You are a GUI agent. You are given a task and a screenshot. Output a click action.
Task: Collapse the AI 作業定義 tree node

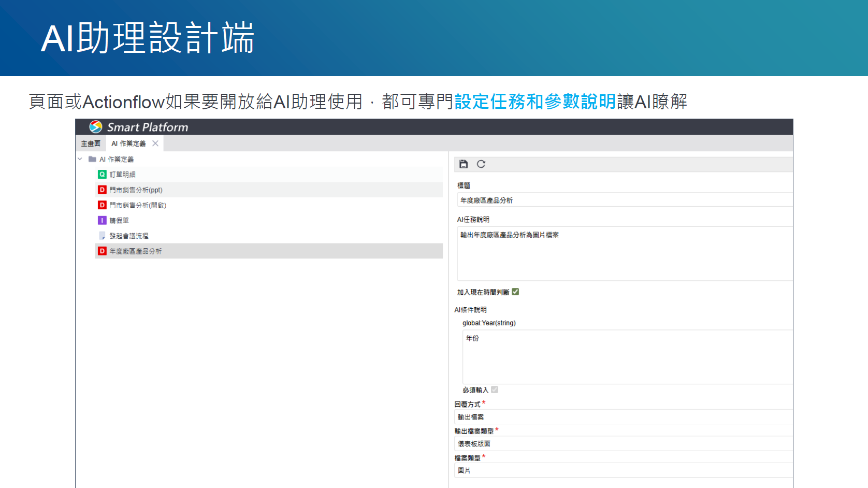pos(80,159)
